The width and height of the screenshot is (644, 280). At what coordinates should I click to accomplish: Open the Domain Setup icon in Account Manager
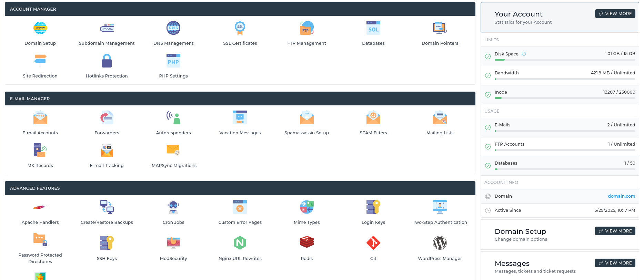click(x=40, y=28)
